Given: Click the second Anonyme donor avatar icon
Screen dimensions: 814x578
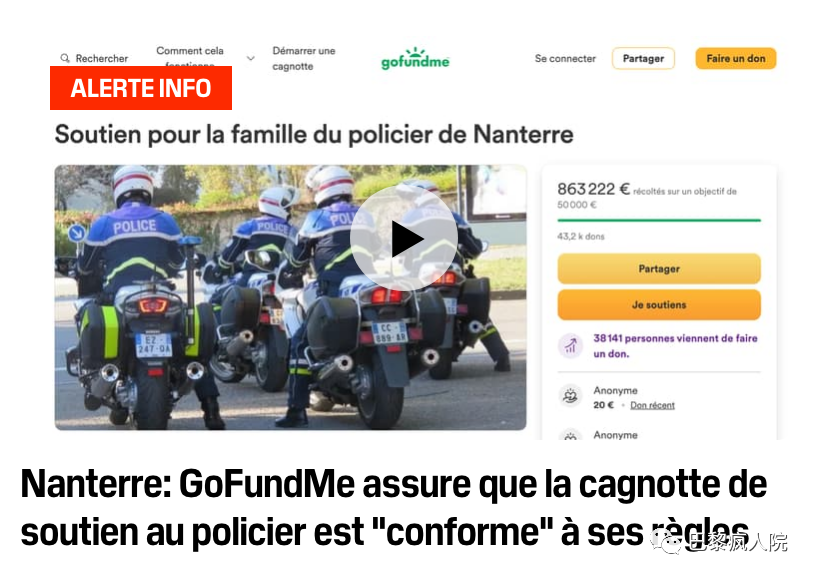Looking at the screenshot, I should 571,436.
